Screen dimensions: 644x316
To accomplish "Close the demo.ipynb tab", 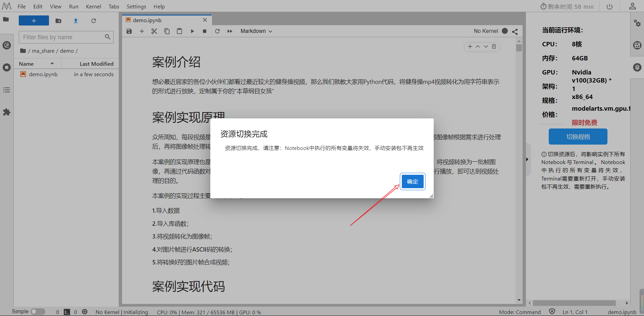I will click(205, 20).
